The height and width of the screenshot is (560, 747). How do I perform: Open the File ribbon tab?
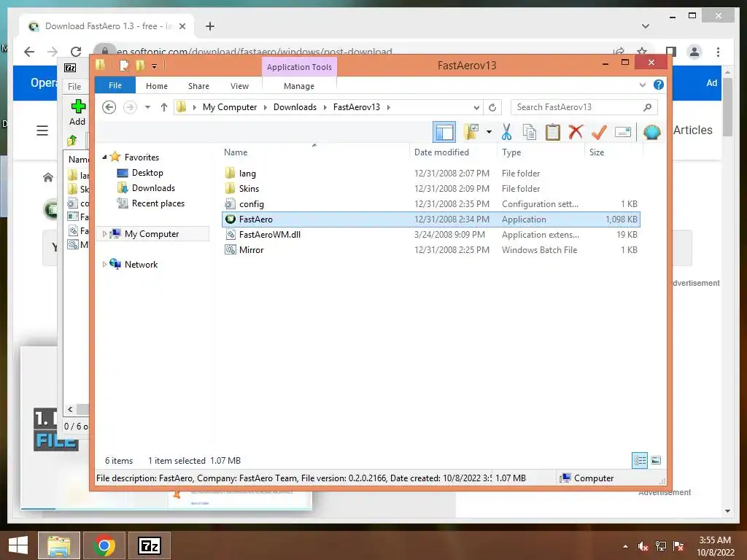pos(115,85)
